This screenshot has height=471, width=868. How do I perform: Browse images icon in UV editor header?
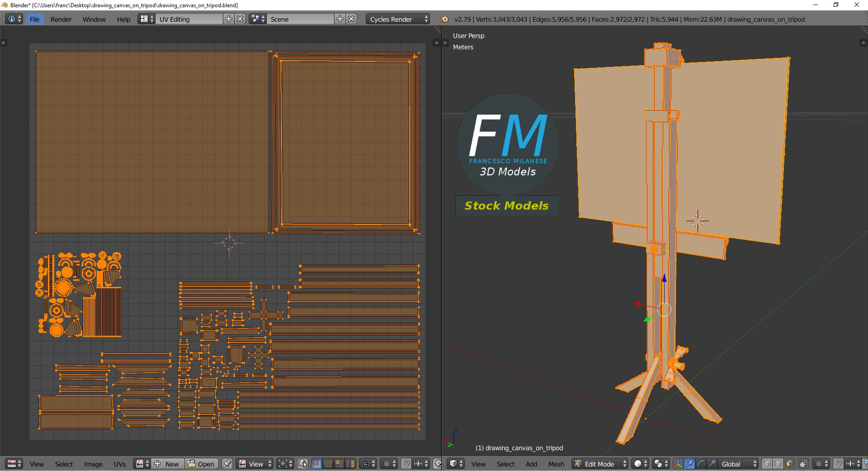[x=142, y=464]
